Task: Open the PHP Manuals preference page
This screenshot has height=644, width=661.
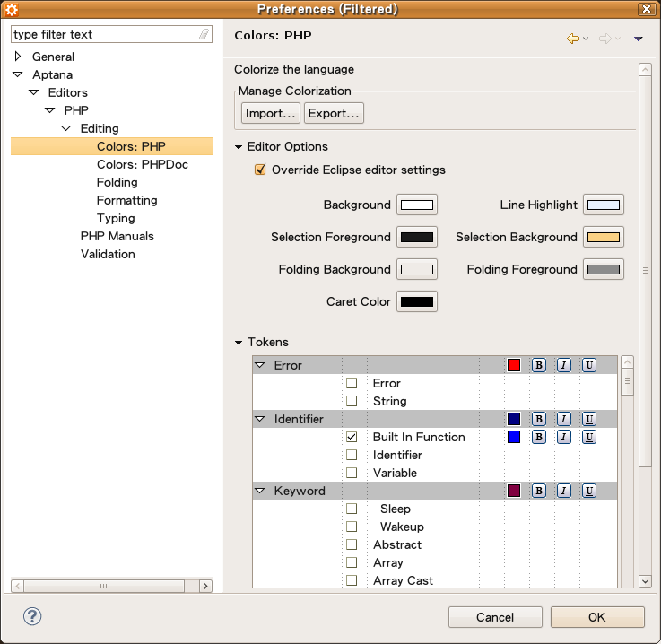Action: coord(117,236)
